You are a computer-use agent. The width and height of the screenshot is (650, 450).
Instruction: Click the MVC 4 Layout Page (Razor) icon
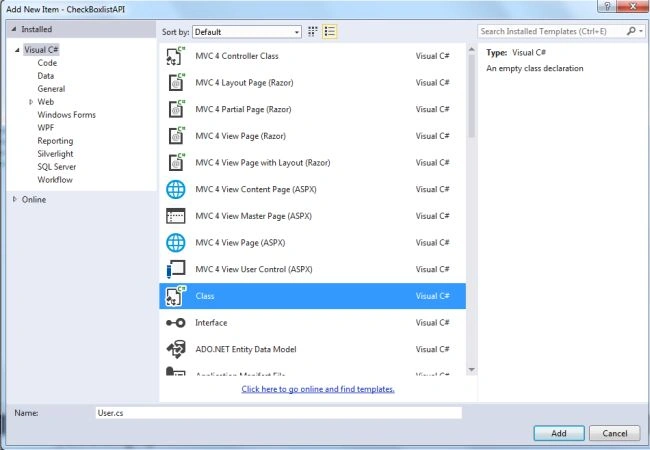(x=176, y=82)
